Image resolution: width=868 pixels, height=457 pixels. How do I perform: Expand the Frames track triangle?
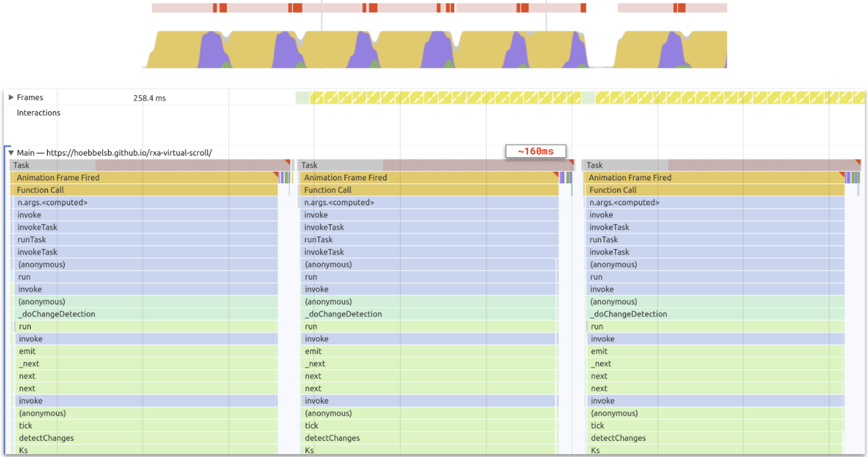[11, 98]
